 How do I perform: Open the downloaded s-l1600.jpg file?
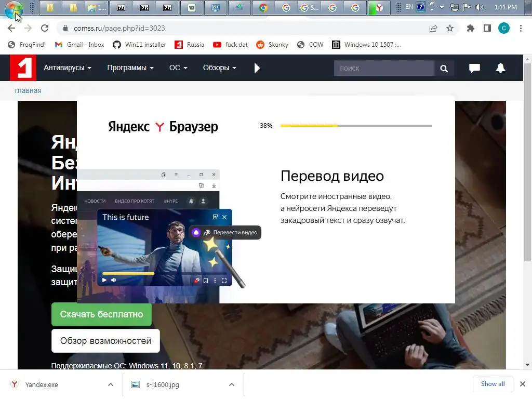tap(155, 384)
